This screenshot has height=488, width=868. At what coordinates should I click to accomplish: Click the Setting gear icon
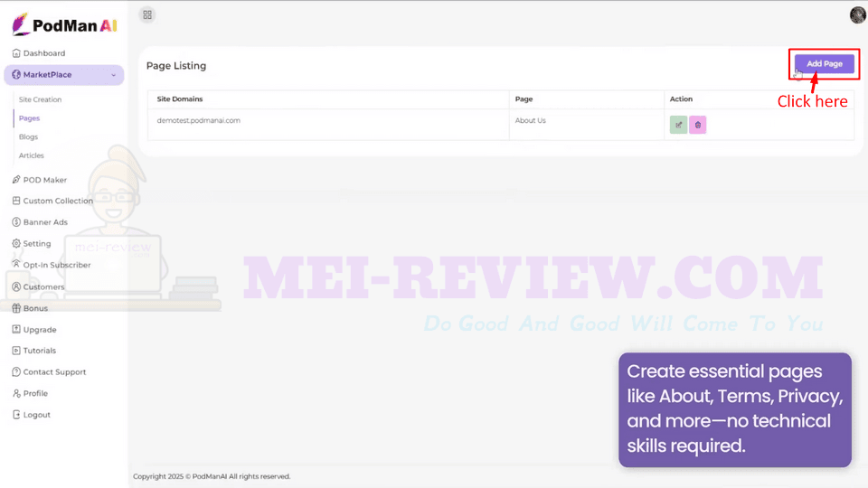(16, 243)
